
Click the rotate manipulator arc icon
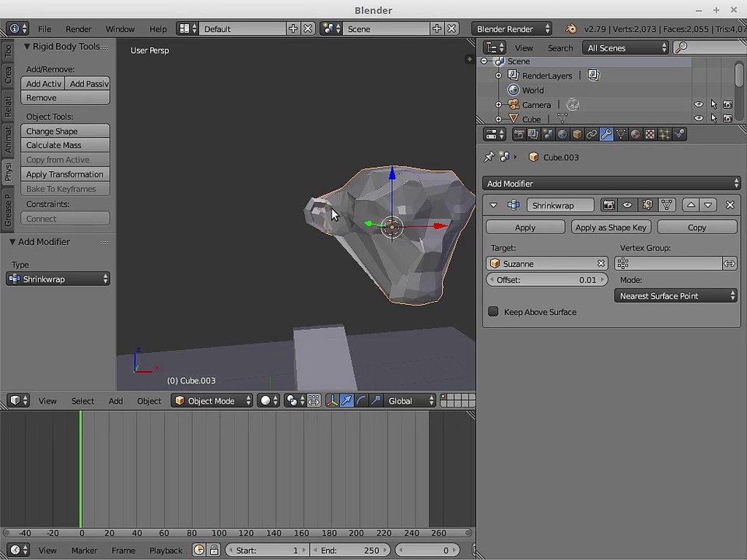[x=362, y=401]
